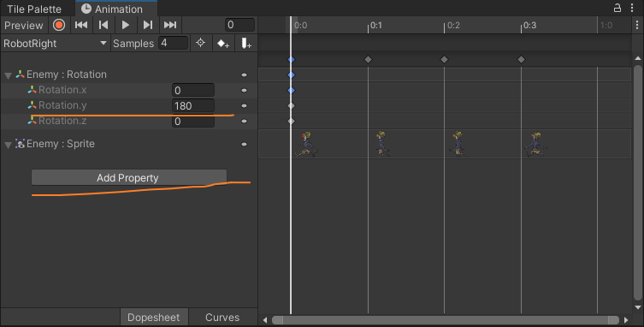Play the RobotRight animation
644x327 pixels.
[125, 25]
